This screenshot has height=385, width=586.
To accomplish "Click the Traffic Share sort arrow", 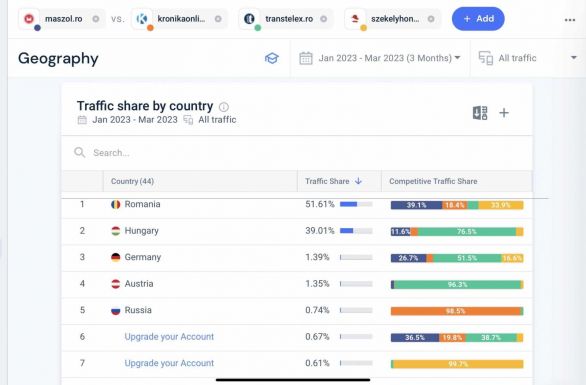I will tap(358, 181).
